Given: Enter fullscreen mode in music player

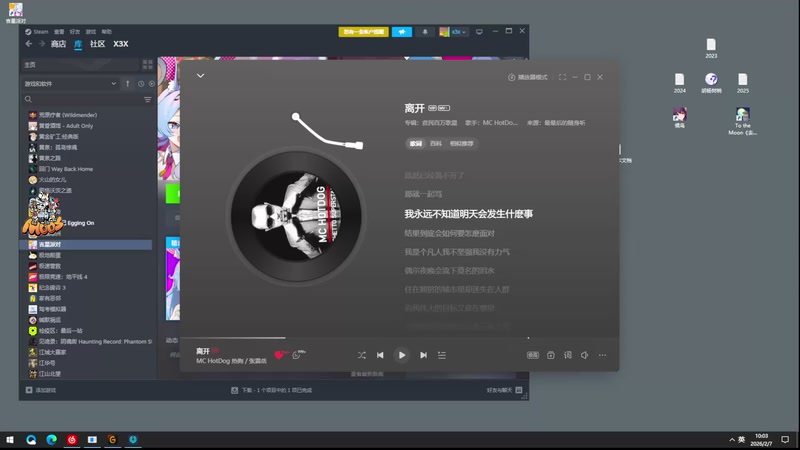Looking at the screenshot, I should [x=562, y=77].
